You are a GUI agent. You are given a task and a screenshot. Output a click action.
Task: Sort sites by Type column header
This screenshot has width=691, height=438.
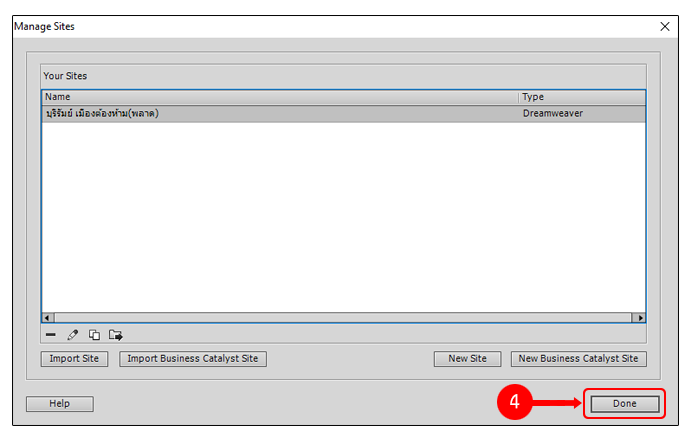pyautogui.click(x=581, y=97)
